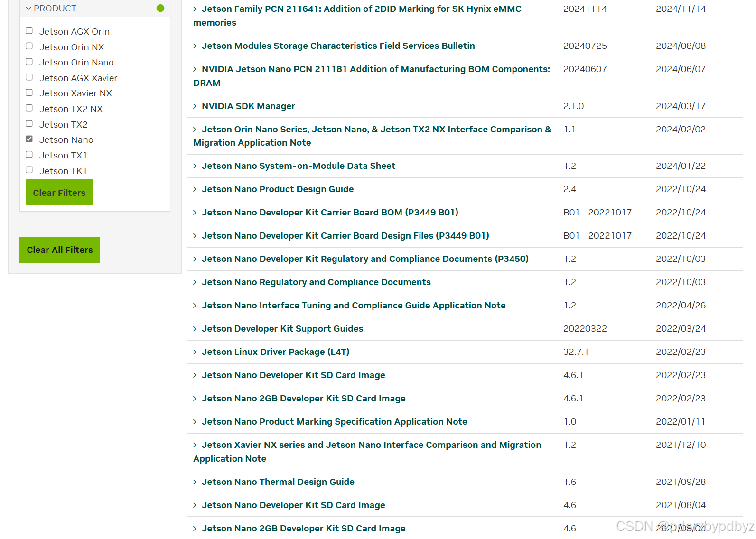Expand NVIDIA Jetson Nano PCN 211181 row chevron
Image resolution: width=756 pixels, height=539 pixels.
click(x=195, y=69)
